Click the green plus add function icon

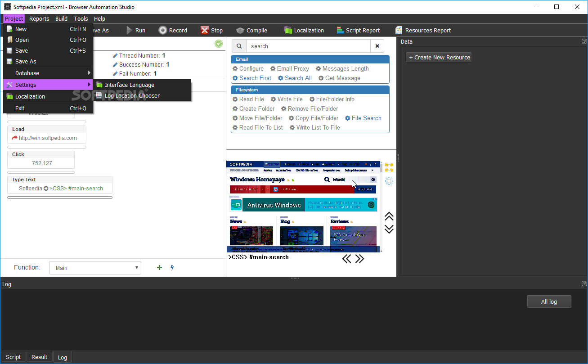tap(159, 268)
